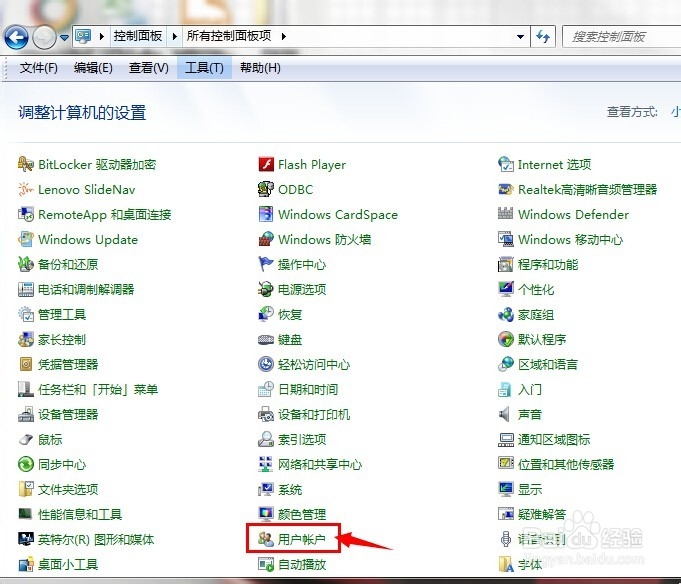Viewport: 681px width, 584px height.
Task: Open the 帮助(H) menu
Action: [260, 68]
